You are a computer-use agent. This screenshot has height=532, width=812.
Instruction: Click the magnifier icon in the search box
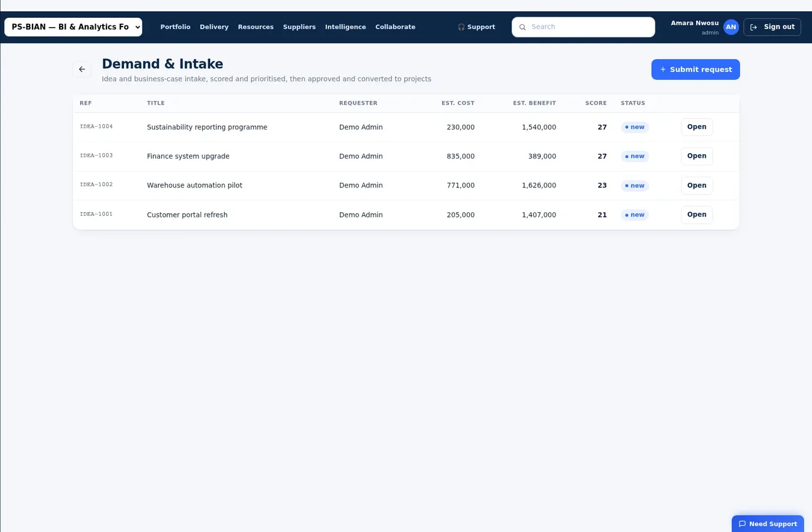coord(522,27)
